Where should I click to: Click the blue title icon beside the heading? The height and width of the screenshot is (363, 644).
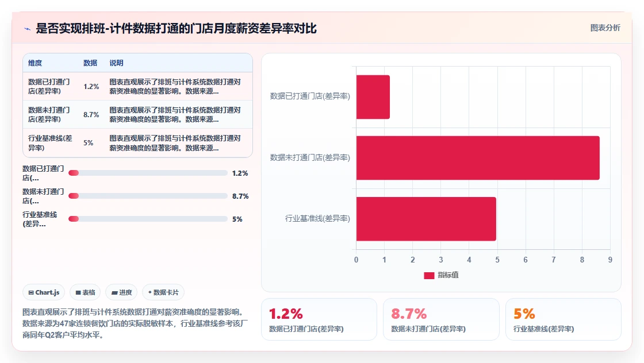click(x=28, y=29)
